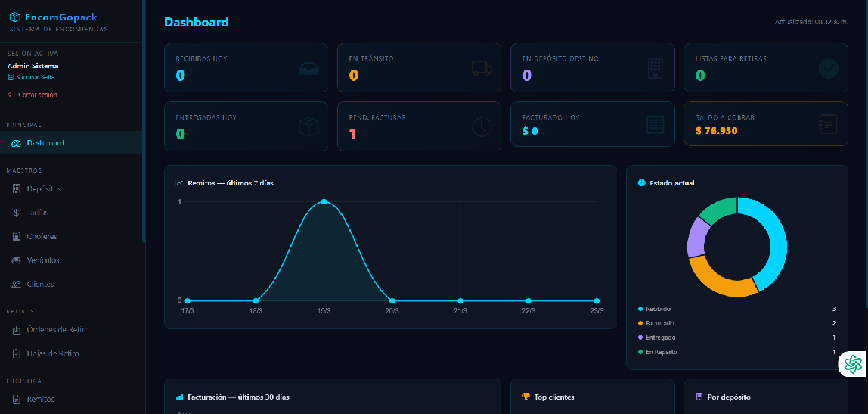Open the Pend. Facturar card

pos(419,126)
